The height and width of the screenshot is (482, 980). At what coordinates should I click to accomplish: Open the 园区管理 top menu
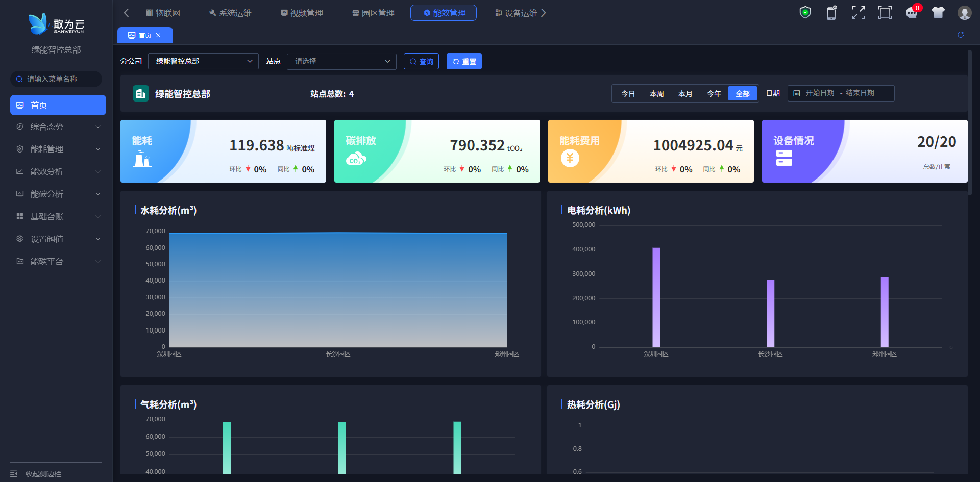pyautogui.click(x=373, y=13)
